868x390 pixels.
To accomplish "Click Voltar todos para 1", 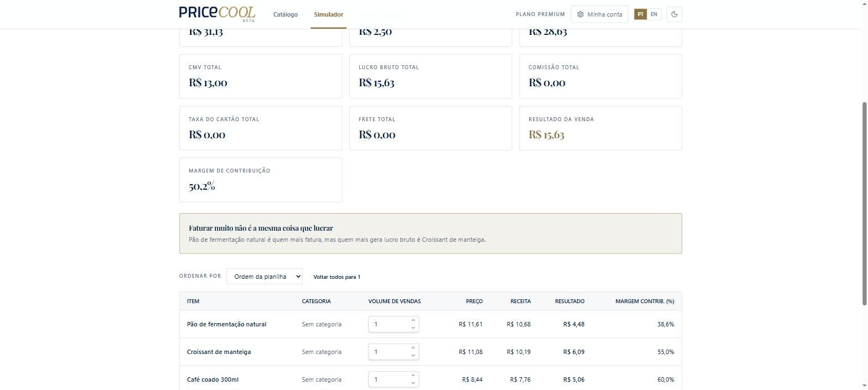I will (337, 277).
